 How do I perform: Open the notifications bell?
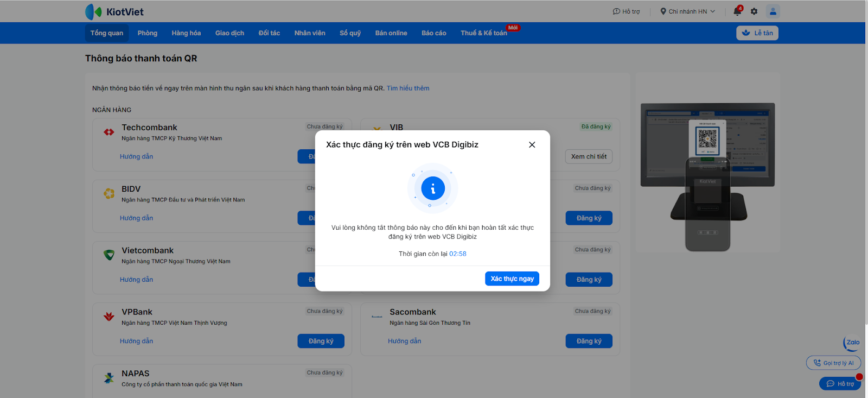[x=737, y=11]
